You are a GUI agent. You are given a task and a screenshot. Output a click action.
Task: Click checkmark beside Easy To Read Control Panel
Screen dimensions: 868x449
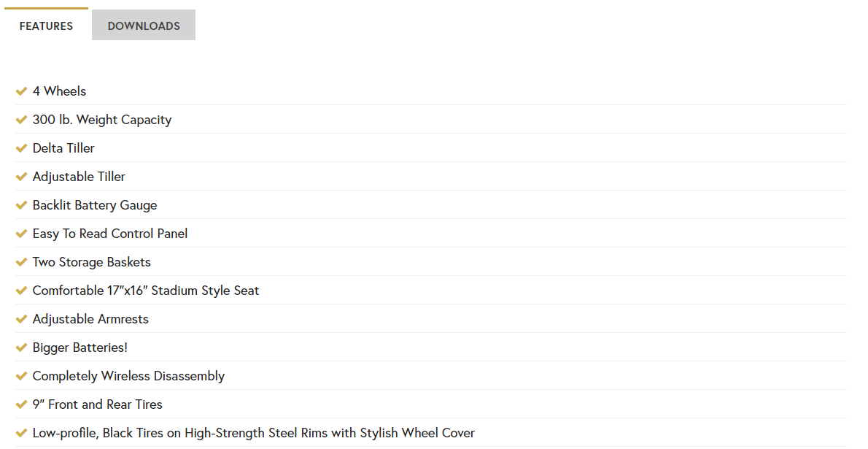pos(21,234)
